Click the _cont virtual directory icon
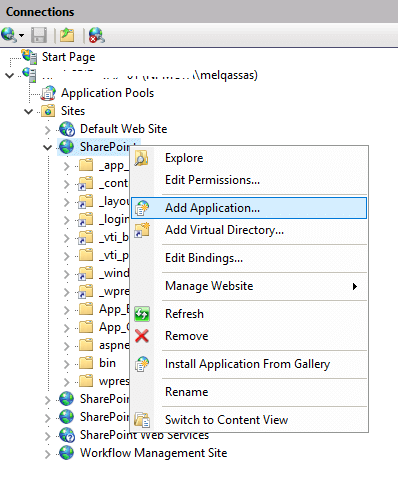Screen dimensions: 398x494 [86, 183]
